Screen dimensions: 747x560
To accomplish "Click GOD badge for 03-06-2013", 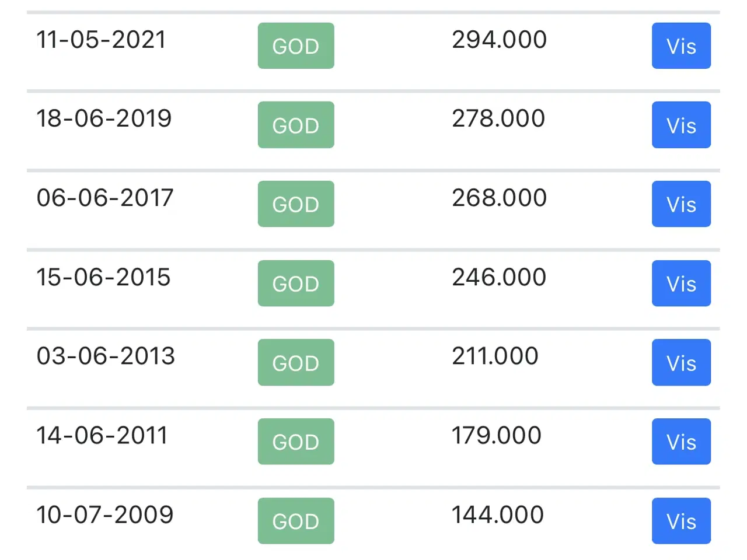I will pyautogui.click(x=296, y=362).
